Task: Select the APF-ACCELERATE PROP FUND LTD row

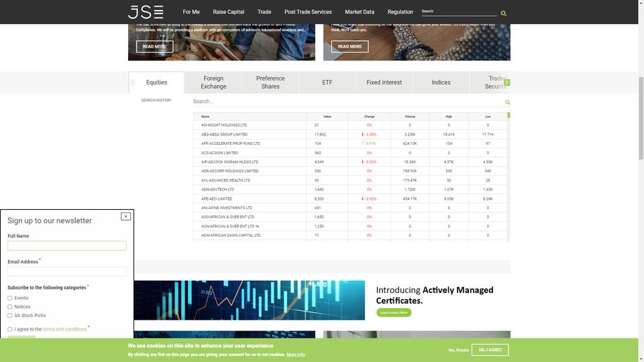Action: [350, 143]
